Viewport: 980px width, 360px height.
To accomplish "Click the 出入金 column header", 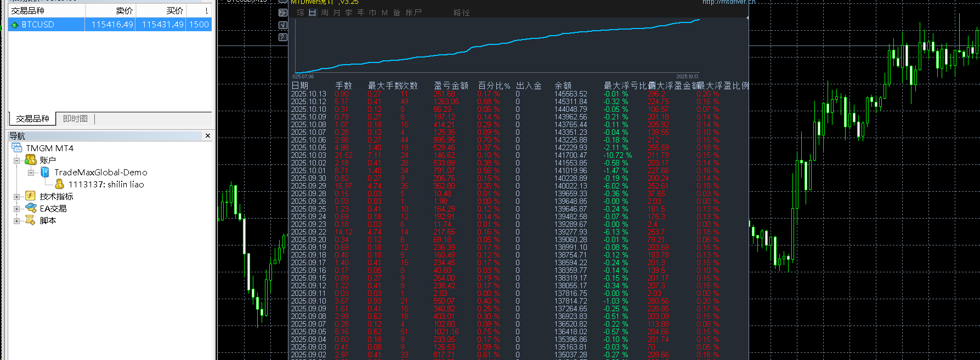I will pyautogui.click(x=529, y=85).
